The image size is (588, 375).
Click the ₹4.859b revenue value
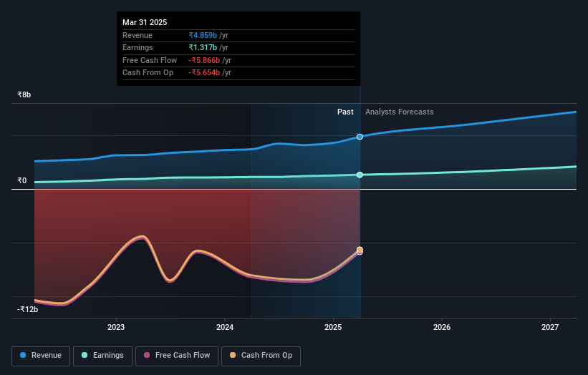(203, 35)
